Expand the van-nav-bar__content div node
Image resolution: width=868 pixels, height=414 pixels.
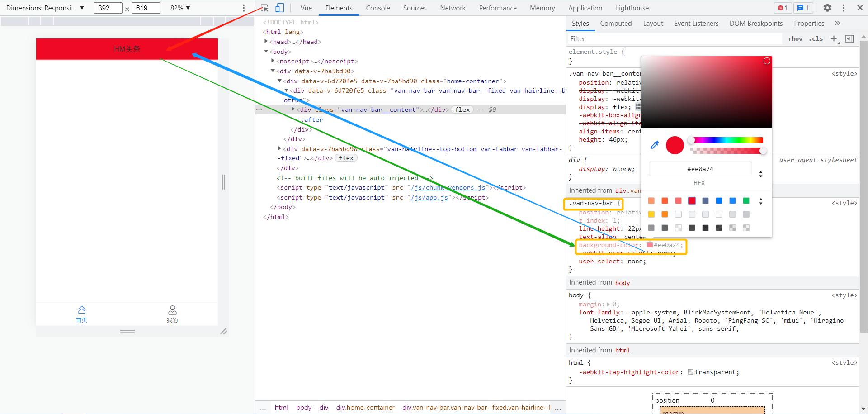coord(293,109)
